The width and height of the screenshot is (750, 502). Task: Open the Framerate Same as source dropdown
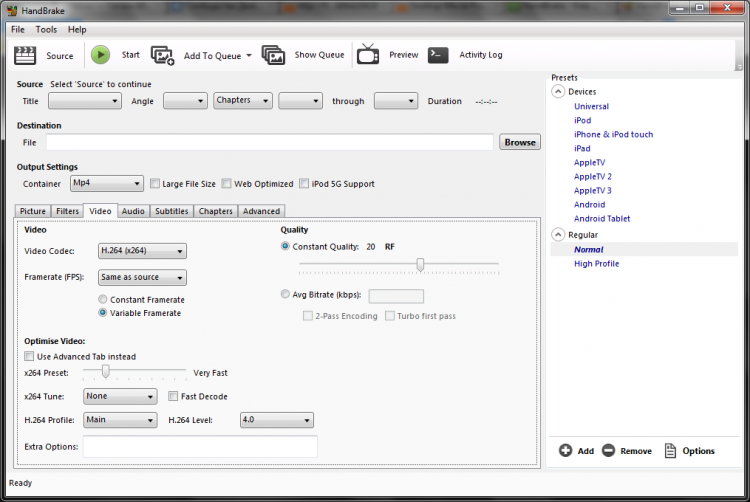142,277
